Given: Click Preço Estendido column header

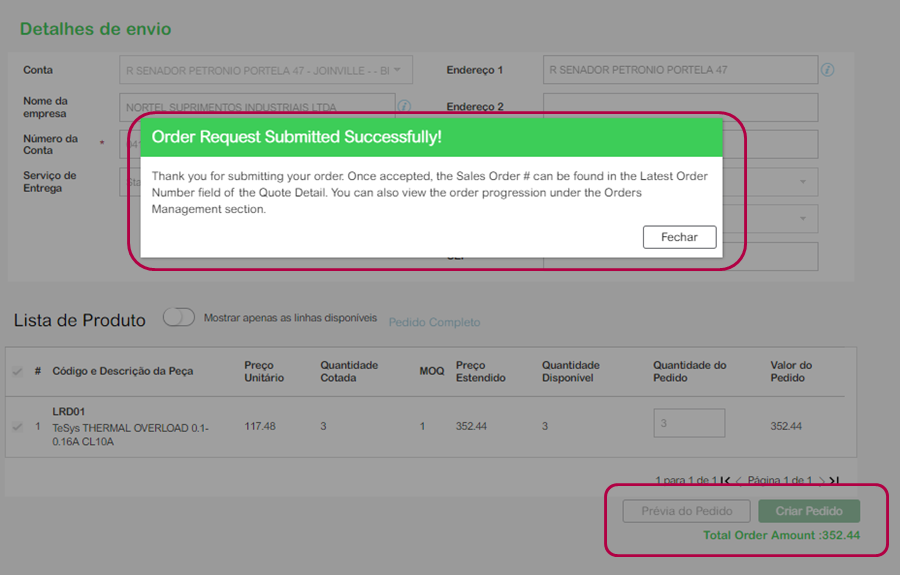Looking at the screenshot, I should tap(480, 371).
